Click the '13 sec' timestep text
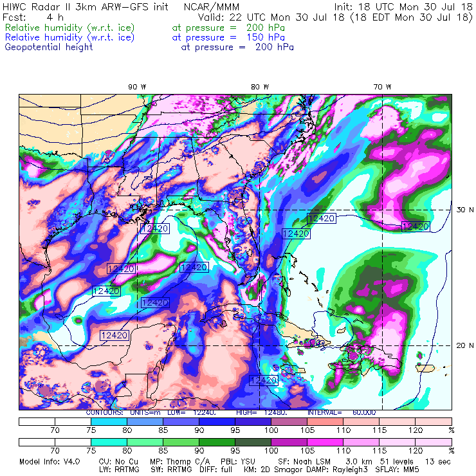The image size is (476, 476). (438, 462)
